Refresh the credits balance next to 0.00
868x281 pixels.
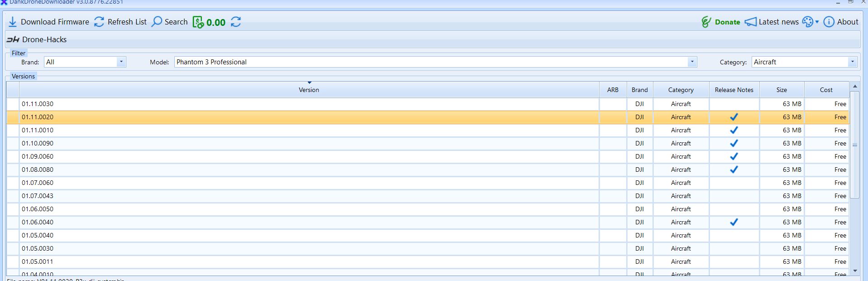point(236,22)
